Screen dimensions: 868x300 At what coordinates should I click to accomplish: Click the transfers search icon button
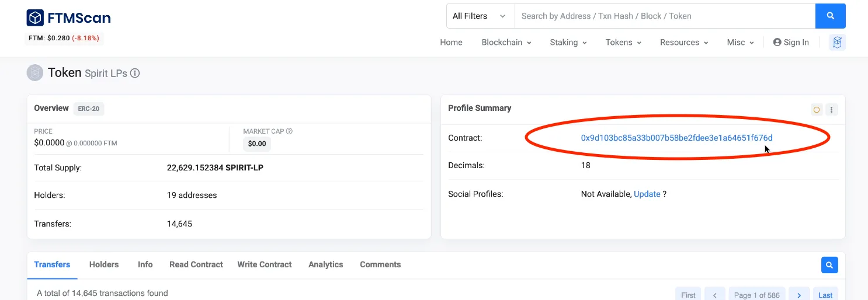pos(829,265)
